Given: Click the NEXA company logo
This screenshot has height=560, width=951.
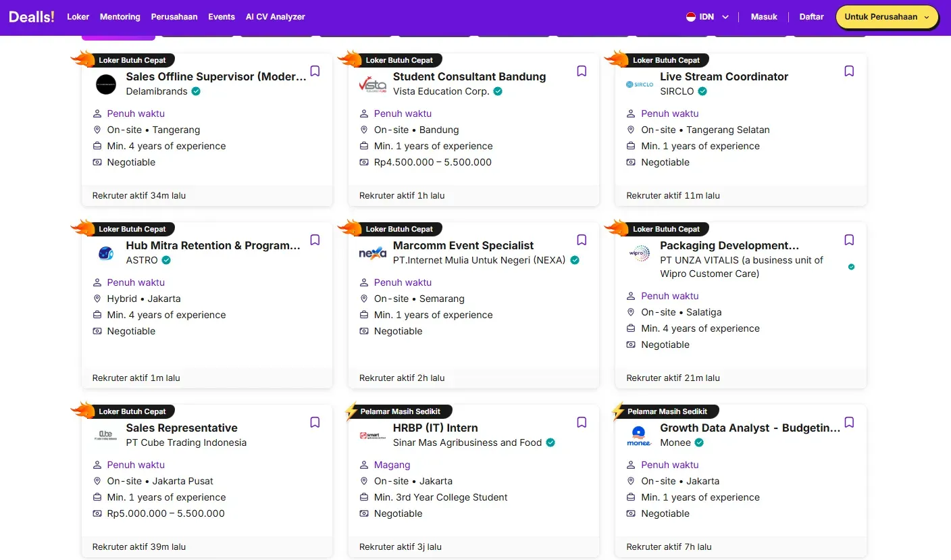Looking at the screenshot, I should (373, 253).
